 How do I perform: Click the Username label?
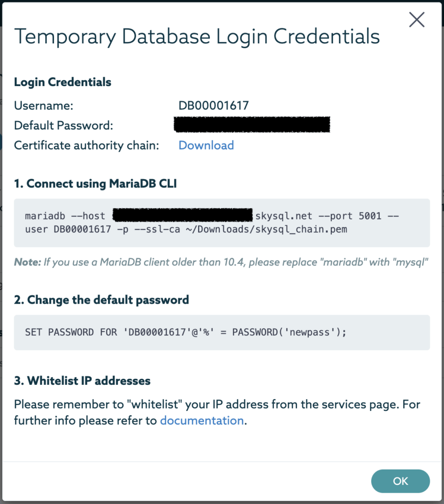43,105
